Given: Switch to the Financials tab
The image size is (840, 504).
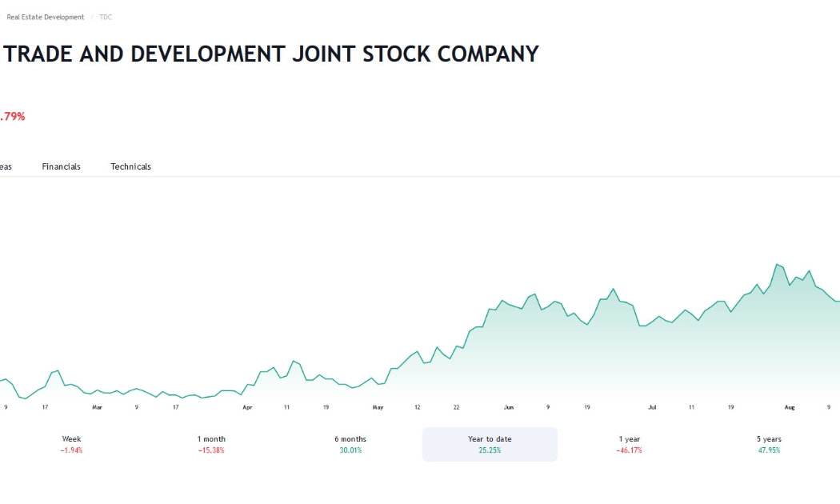Looking at the screenshot, I should click(x=61, y=166).
